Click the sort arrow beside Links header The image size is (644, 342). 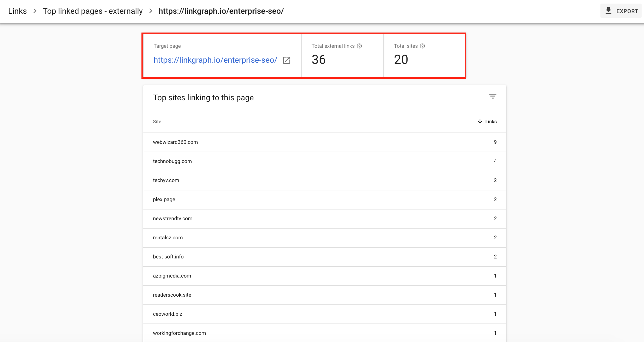pyautogui.click(x=479, y=121)
